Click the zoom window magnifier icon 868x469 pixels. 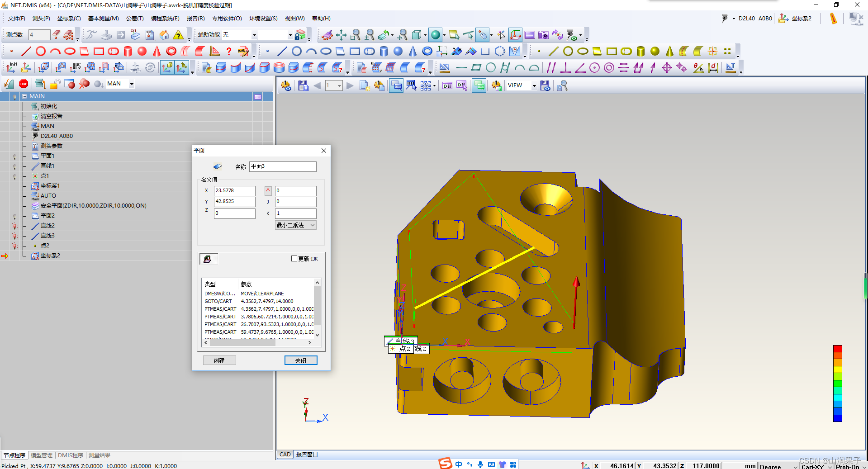[x=356, y=35]
